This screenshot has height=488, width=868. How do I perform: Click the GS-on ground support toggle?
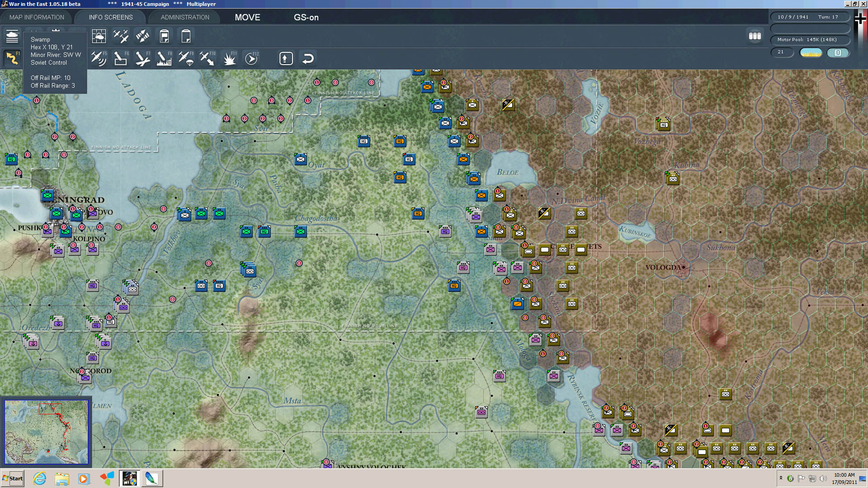click(x=306, y=17)
